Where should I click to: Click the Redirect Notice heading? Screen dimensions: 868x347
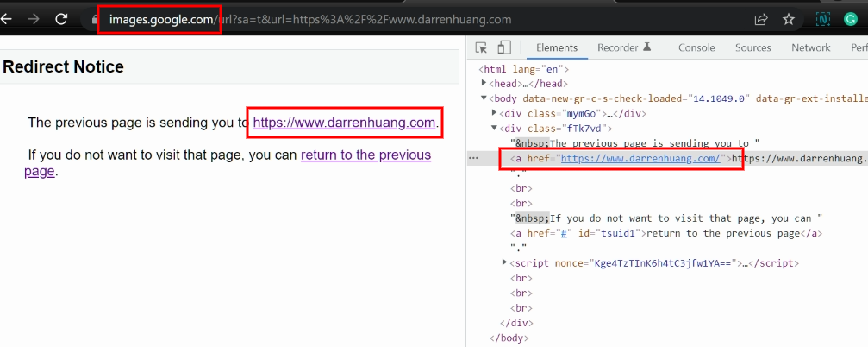63,67
